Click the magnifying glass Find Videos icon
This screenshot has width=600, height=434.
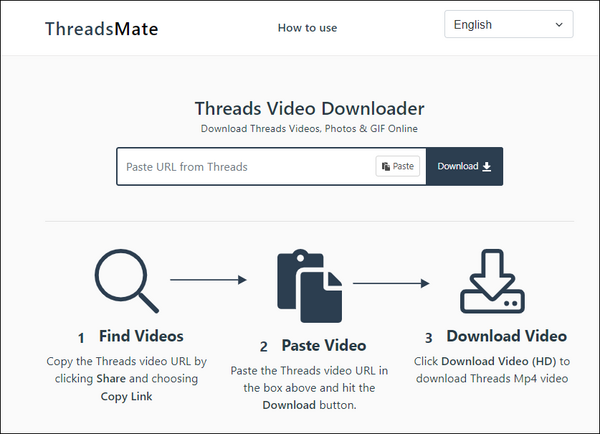point(126,281)
